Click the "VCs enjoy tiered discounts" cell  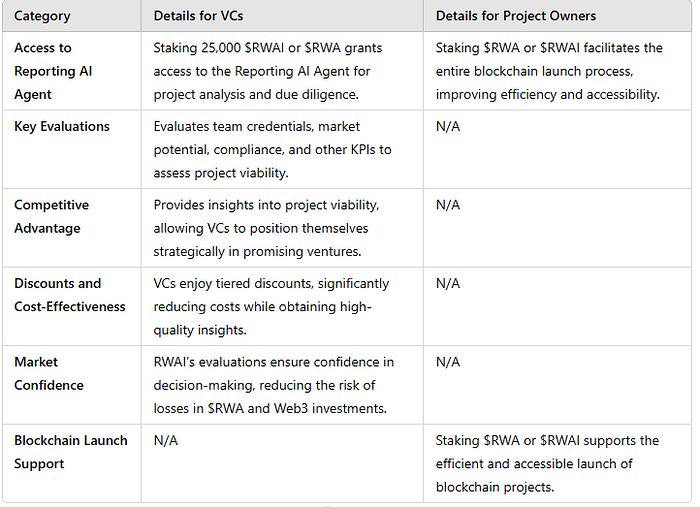pyautogui.click(x=272, y=306)
